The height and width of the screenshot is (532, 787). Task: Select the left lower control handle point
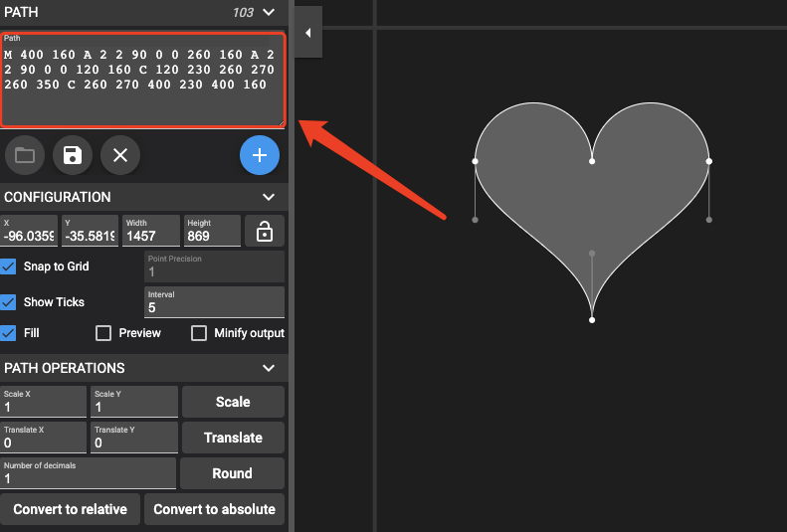[476, 220]
